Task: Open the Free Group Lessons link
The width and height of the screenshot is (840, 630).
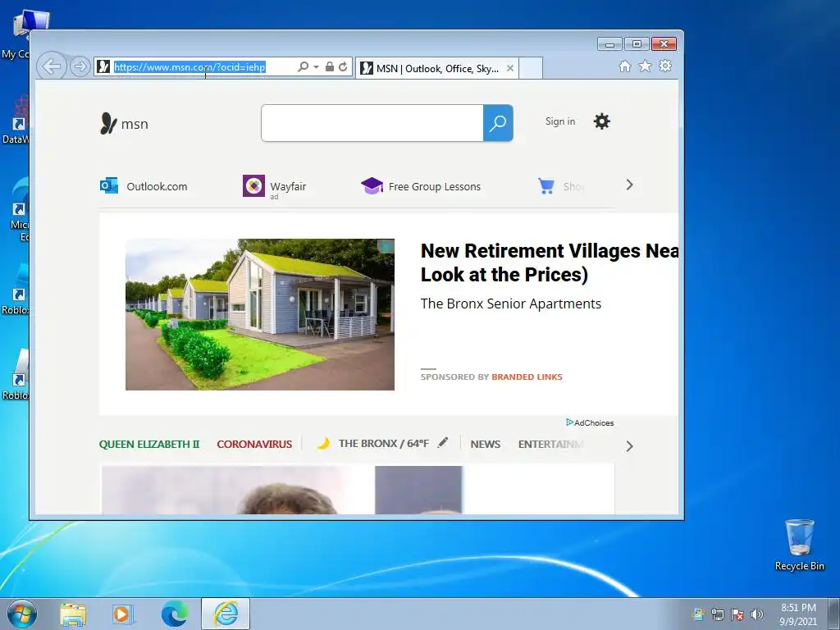Action: coord(434,186)
